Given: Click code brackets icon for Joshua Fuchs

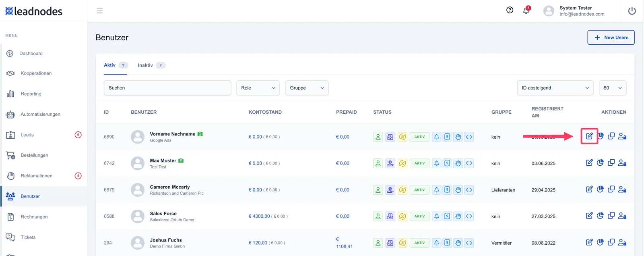Looking at the screenshot, I should (469, 243).
